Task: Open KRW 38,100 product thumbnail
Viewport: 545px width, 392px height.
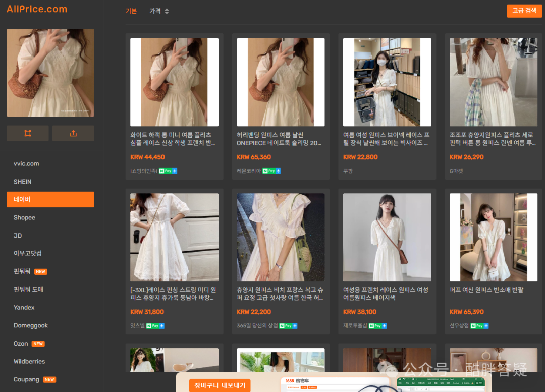Action: pos(387,237)
